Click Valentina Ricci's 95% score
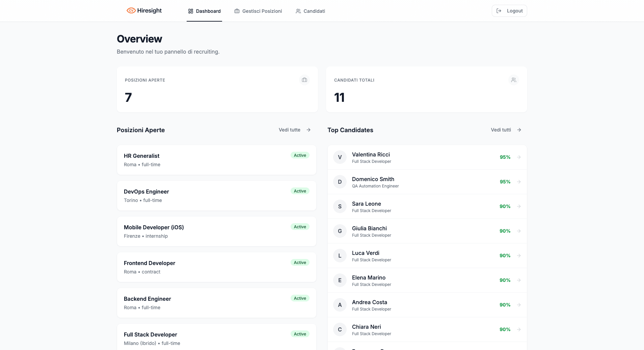This screenshot has height=350, width=644. pos(505,157)
